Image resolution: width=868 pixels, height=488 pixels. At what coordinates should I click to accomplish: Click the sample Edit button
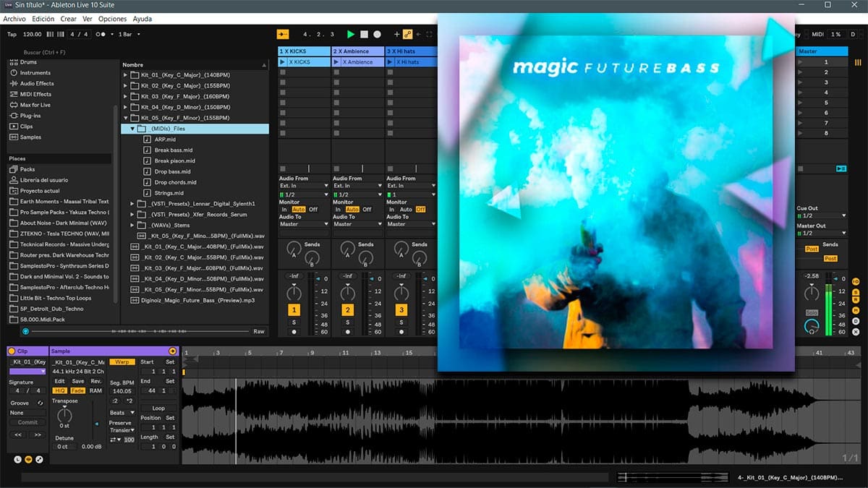click(x=59, y=381)
